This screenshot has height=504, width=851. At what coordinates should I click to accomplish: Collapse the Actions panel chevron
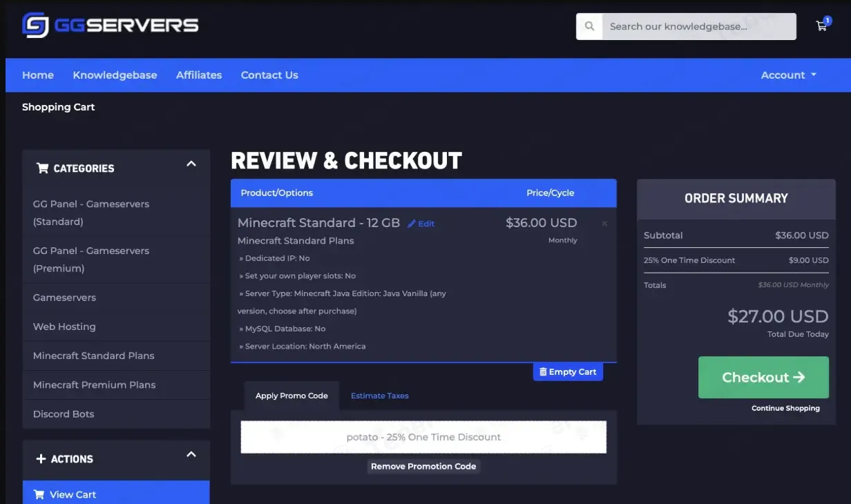pyautogui.click(x=191, y=454)
